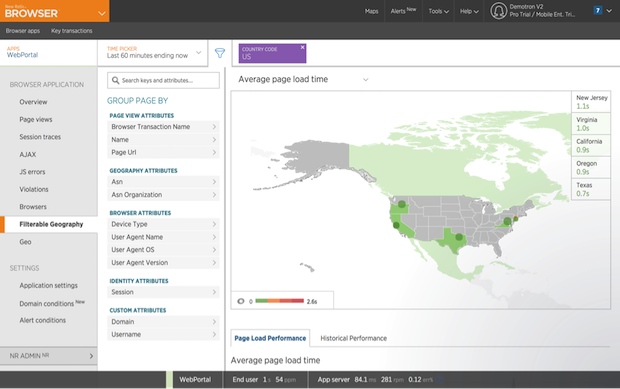The width and height of the screenshot is (620, 389).
Task: Open Browser apps subnav link
Action: tap(23, 30)
